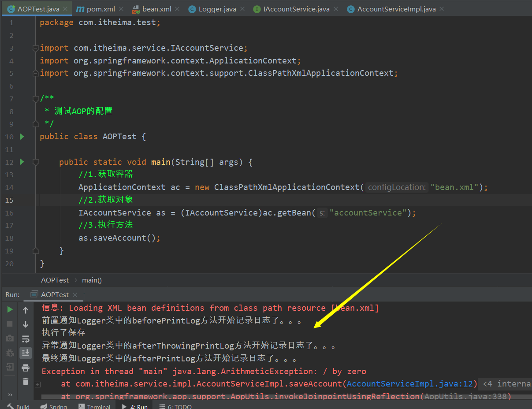This screenshot has width=532, height=409.
Task: Click line number 15 in the gutter
Action: pyautogui.click(x=9, y=200)
